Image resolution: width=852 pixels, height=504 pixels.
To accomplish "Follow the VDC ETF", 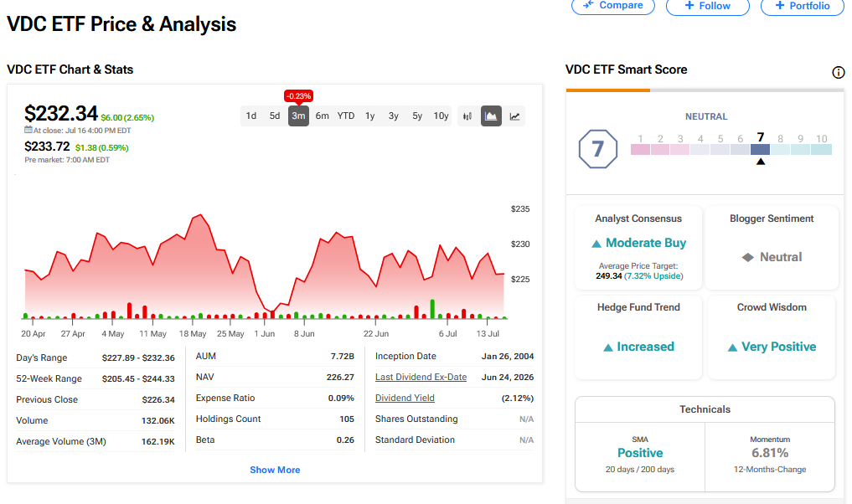I will tap(707, 5).
